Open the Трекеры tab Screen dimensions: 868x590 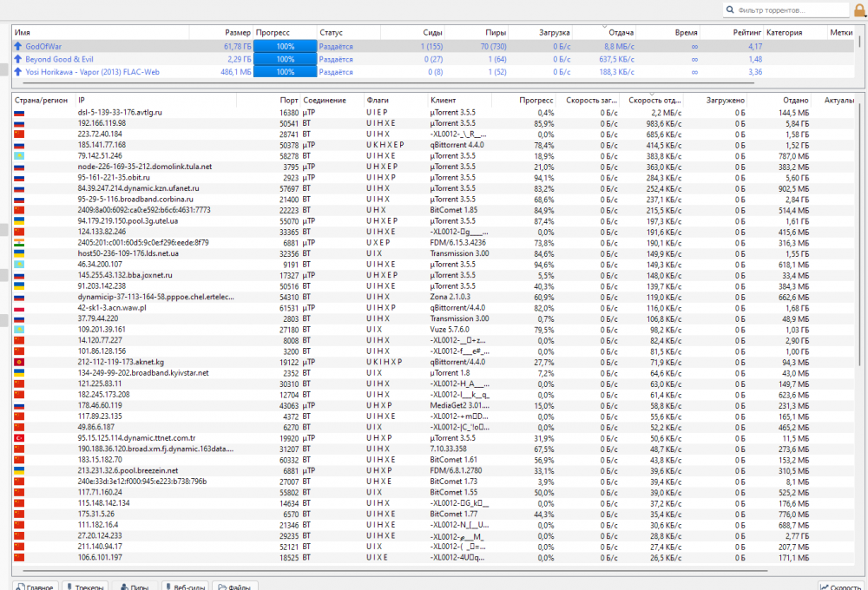click(83, 587)
